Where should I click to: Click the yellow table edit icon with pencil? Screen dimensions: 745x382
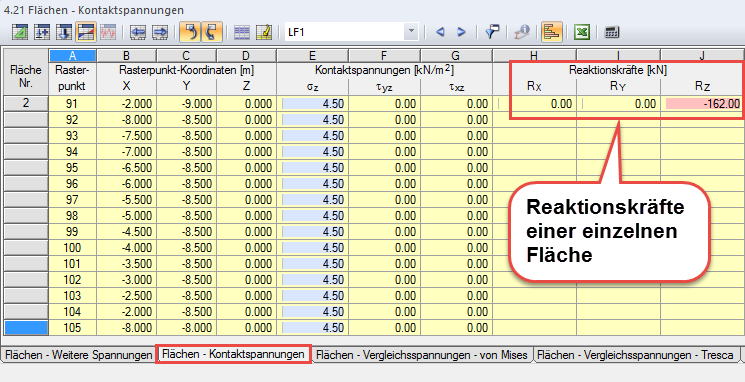point(264,32)
